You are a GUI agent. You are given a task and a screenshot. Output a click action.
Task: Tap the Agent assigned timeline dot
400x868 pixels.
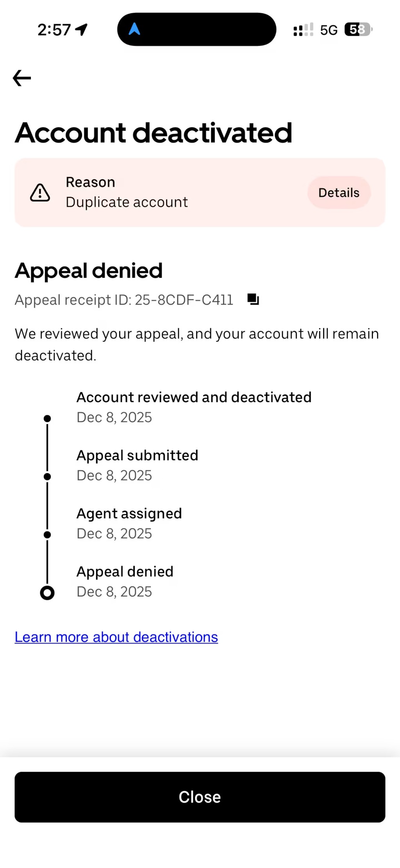coord(47,535)
